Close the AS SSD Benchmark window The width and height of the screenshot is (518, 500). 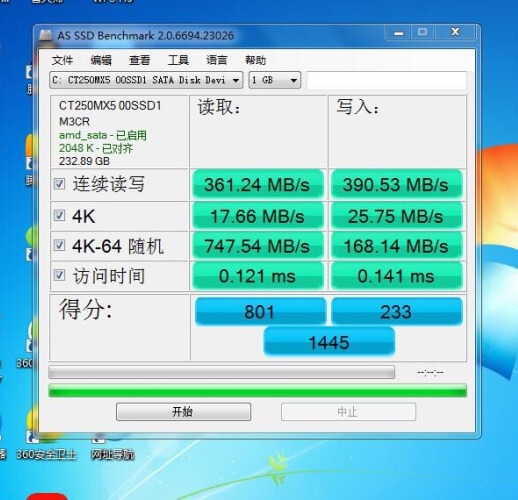pyautogui.click(x=455, y=32)
